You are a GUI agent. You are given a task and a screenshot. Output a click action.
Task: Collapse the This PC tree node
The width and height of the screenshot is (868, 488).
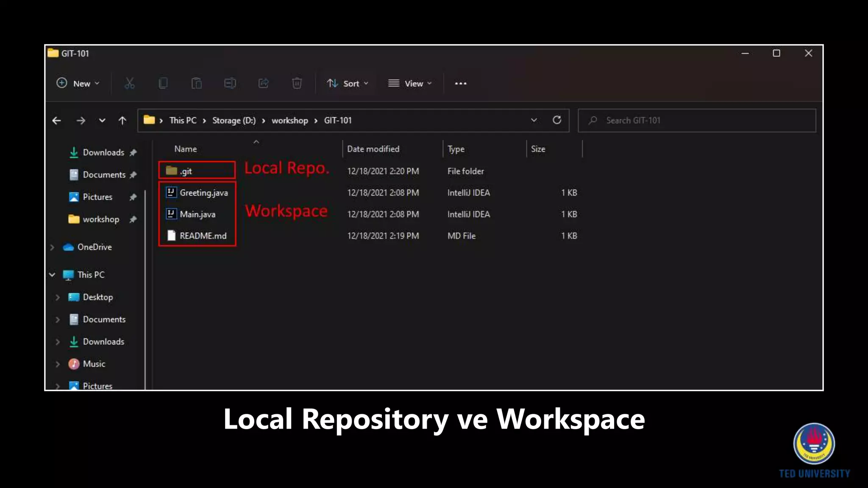click(52, 275)
